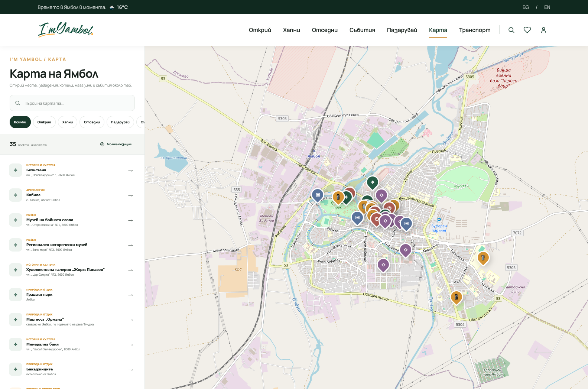
Task: Open the user account icon
Action: pos(543,30)
